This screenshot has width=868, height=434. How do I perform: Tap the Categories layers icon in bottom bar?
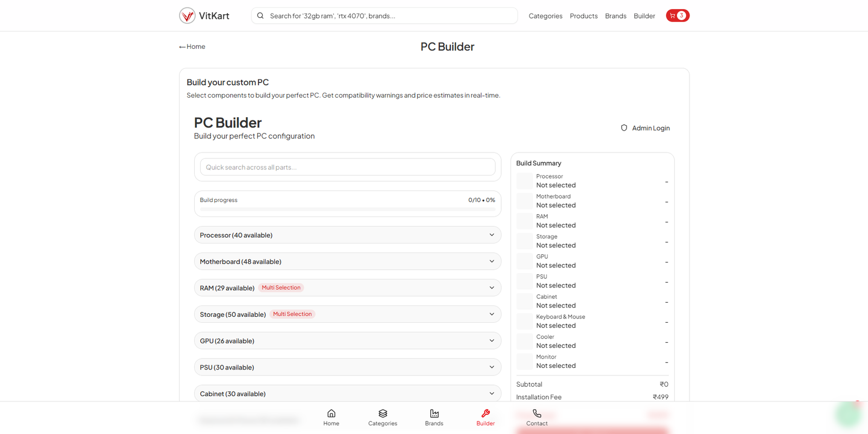pyautogui.click(x=382, y=413)
